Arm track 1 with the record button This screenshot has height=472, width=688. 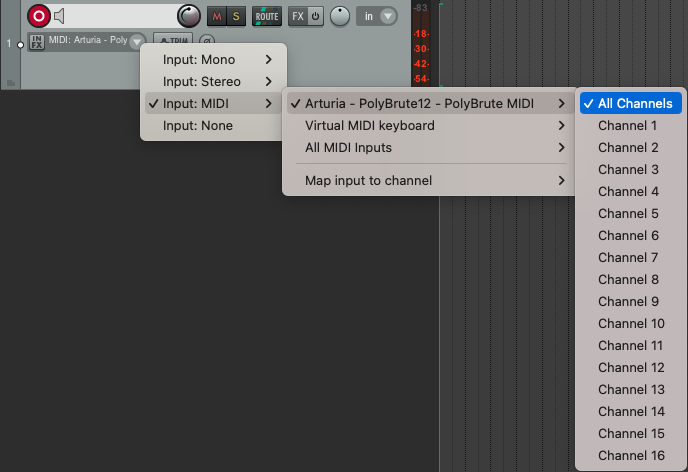pyautogui.click(x=39, y=16)
